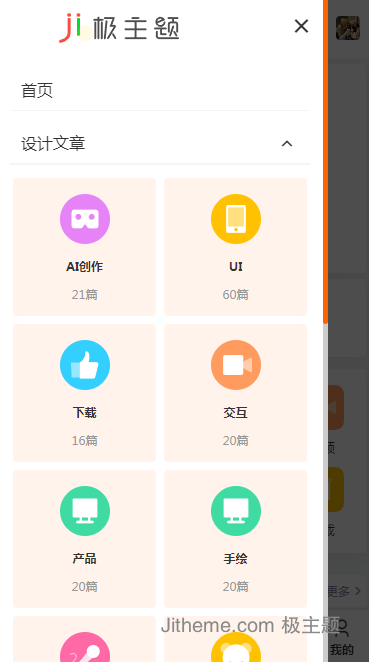This screenshot has height=662, width=369.
Task: Open the 下载 16篇 category card
Action: click(84, 393)
